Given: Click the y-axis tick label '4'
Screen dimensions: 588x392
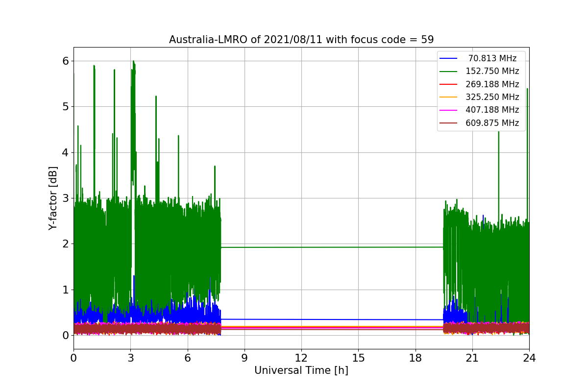Looking at the screenshot, I should (x=65, y=152).
